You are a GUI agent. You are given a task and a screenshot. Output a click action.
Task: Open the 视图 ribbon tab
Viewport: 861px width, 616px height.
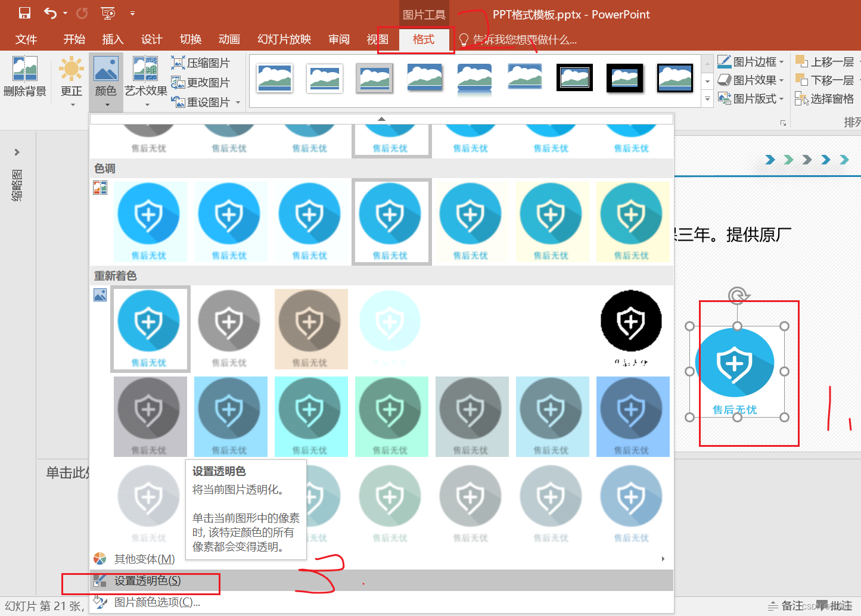377,39
